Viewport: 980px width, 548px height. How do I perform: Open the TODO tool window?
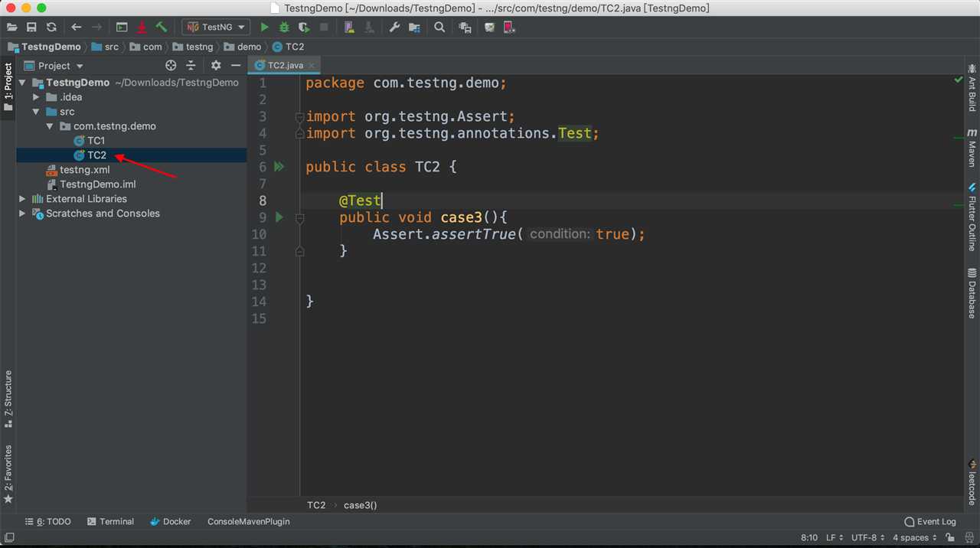47,521
